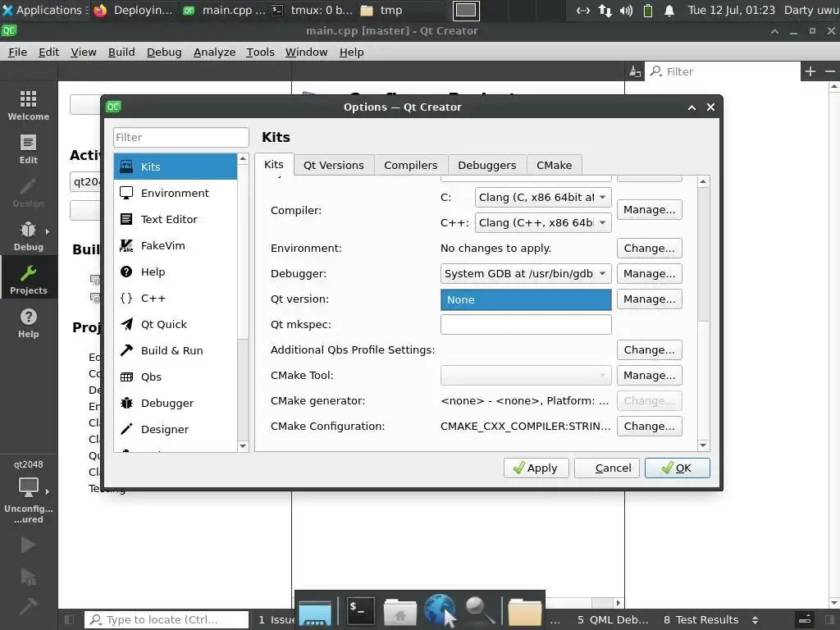
Task: Open the Debug menu
Action: click(164, 52)
